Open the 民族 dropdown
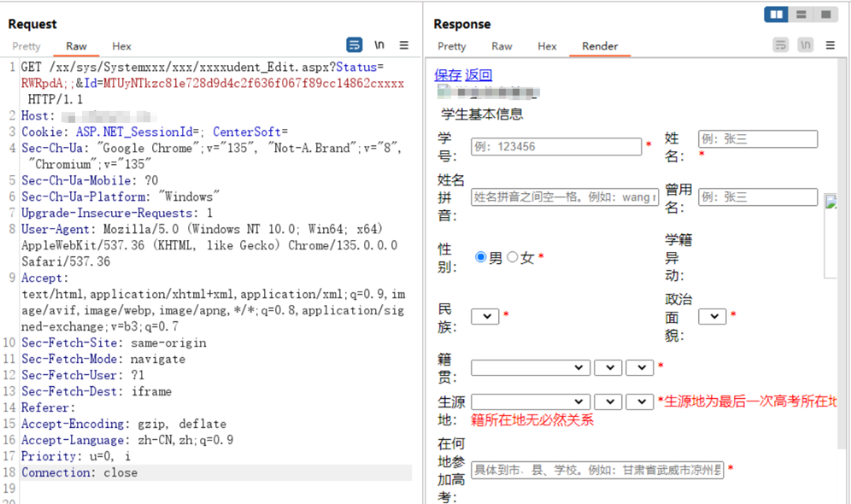Screen dimensions: 851x504 [x=485, y=316]
